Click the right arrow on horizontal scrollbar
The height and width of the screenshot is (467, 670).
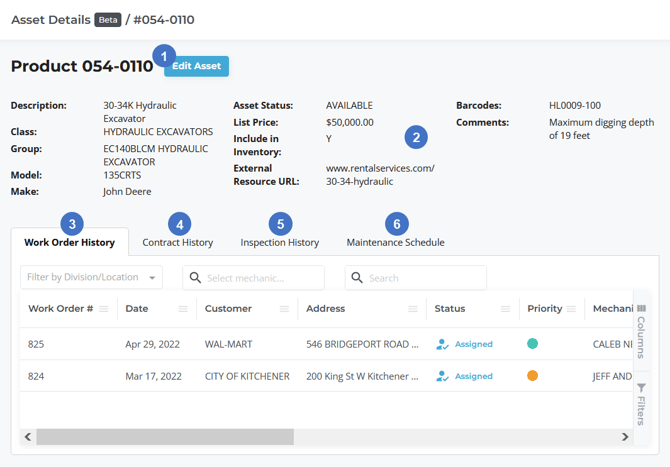[626, 437]
